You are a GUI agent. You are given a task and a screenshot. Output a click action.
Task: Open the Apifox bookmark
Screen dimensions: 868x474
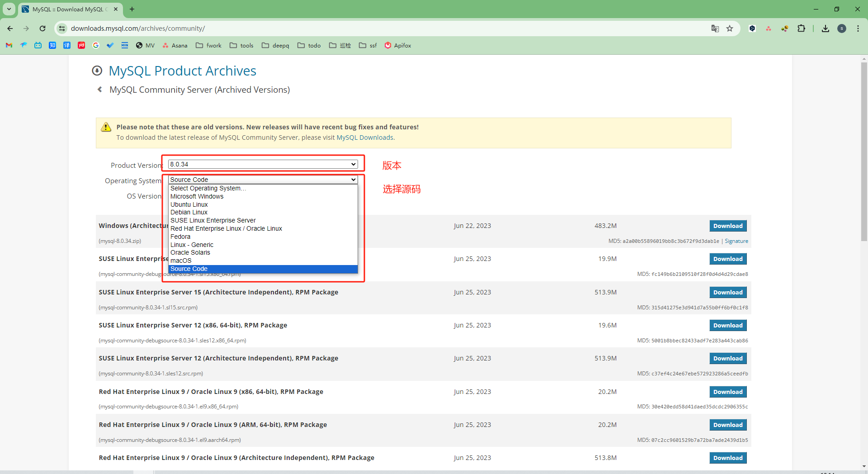coord(398,45)
